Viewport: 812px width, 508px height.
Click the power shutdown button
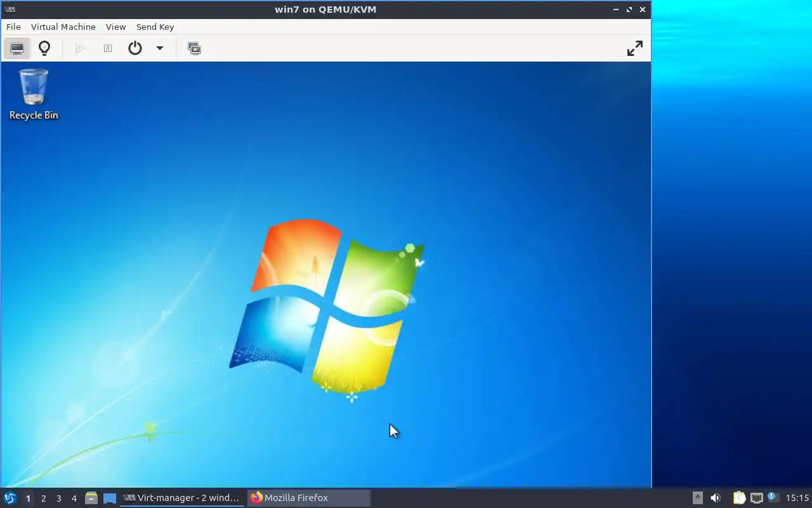(x=135, y=48)
